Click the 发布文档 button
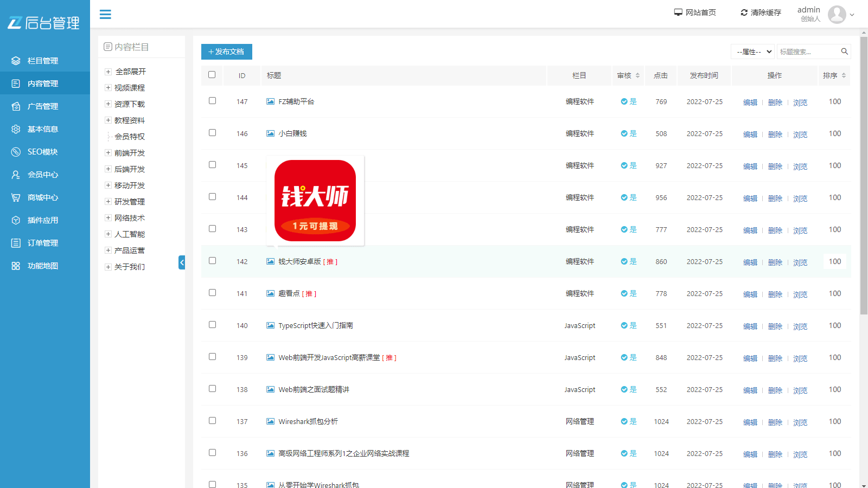Screen dimensions: 868x488 pos(226,52)
